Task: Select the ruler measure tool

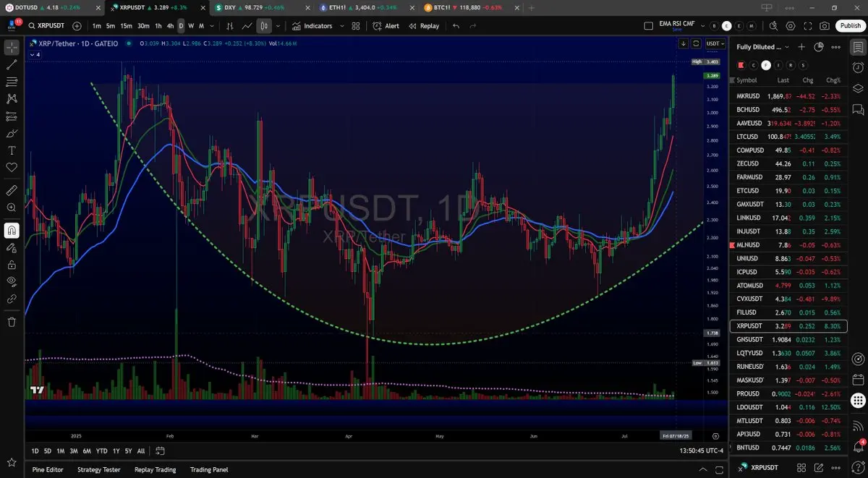Action: pos(12,190)
